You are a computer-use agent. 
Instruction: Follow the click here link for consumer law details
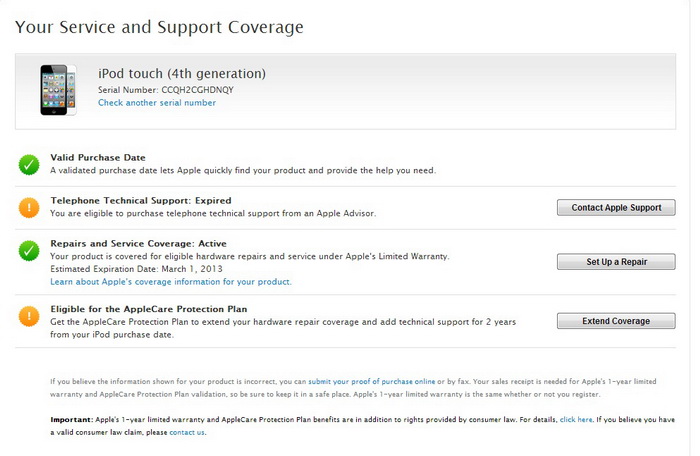(x=575, y=421)
